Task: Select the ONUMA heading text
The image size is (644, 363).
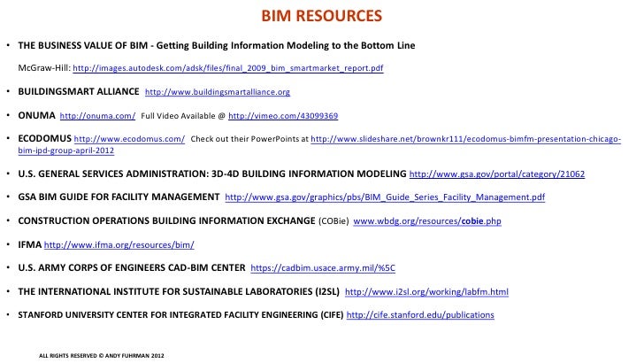Action: click(36, 115)
